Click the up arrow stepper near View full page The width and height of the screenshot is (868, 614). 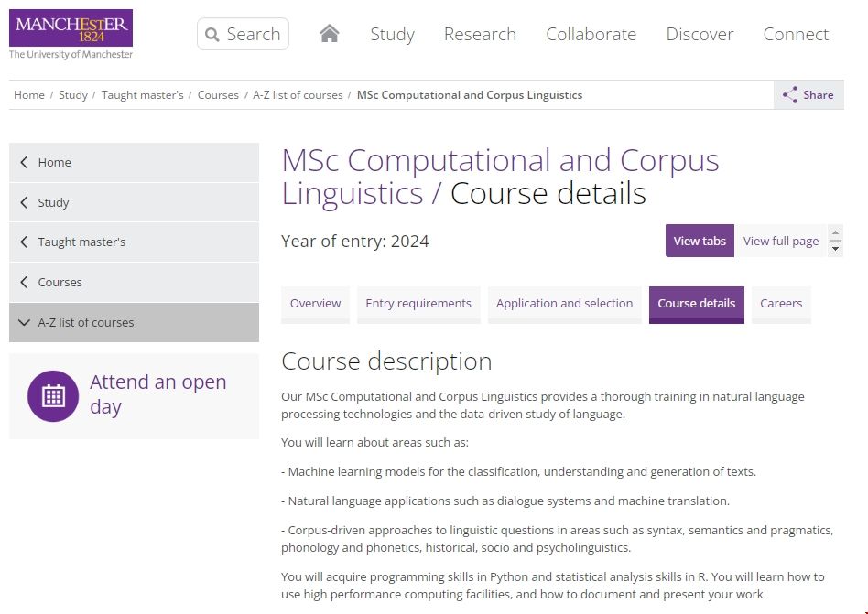[835, 233]
